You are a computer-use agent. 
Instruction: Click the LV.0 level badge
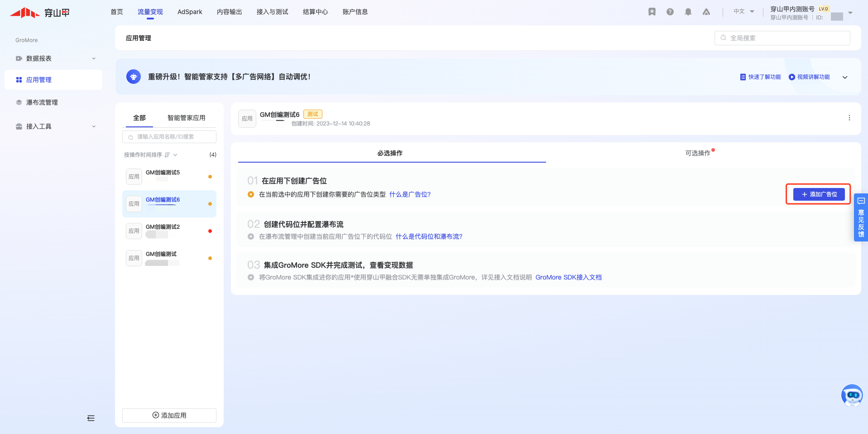[x=824, y=9]
